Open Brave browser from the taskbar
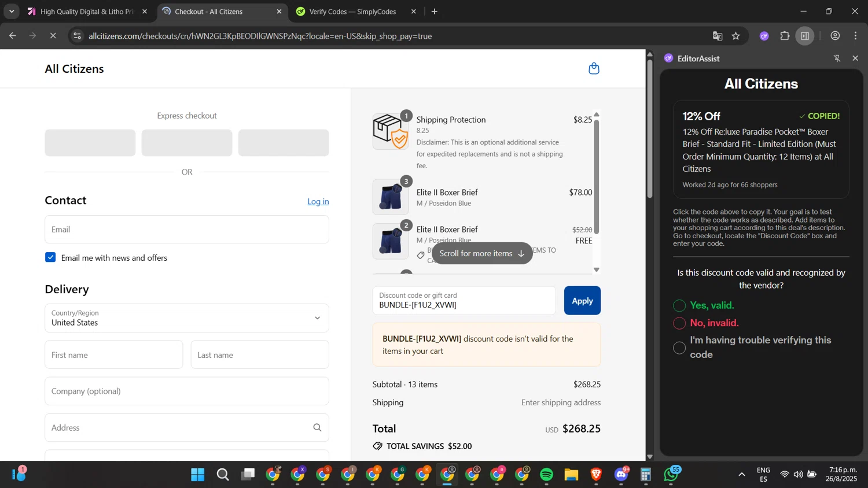 597,475
